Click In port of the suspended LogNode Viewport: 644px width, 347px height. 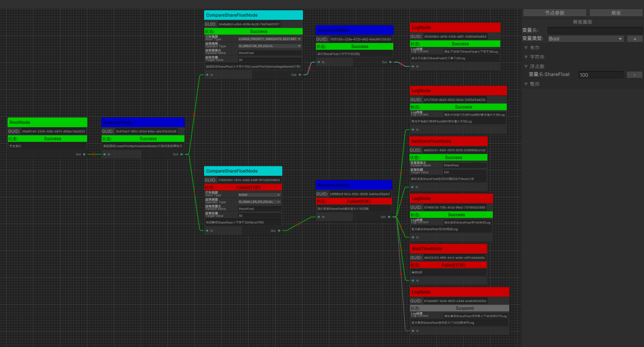[x=413, y=331]
